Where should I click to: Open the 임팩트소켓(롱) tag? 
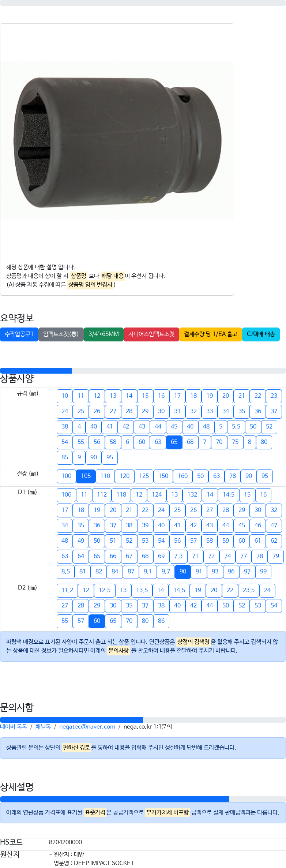pos(61,334)
